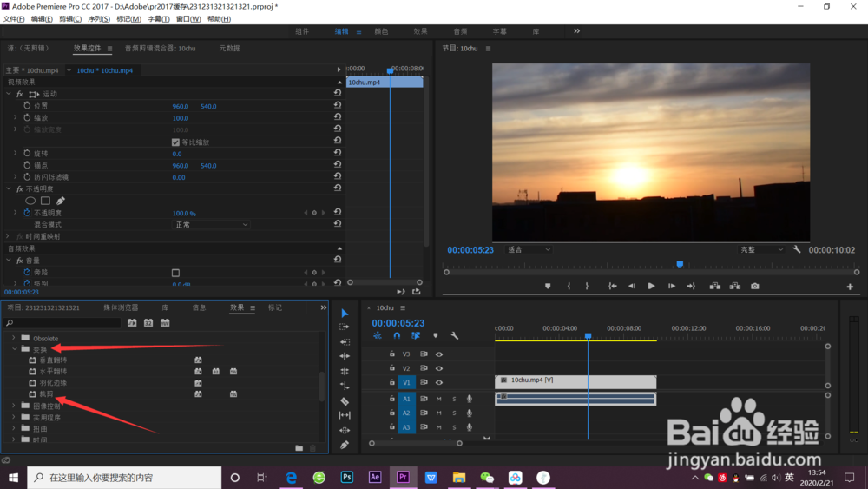The height and width of the screenshot is (489, 868).
Task: Show more workspaces overflow chevron
Action: tap(577, 31)
